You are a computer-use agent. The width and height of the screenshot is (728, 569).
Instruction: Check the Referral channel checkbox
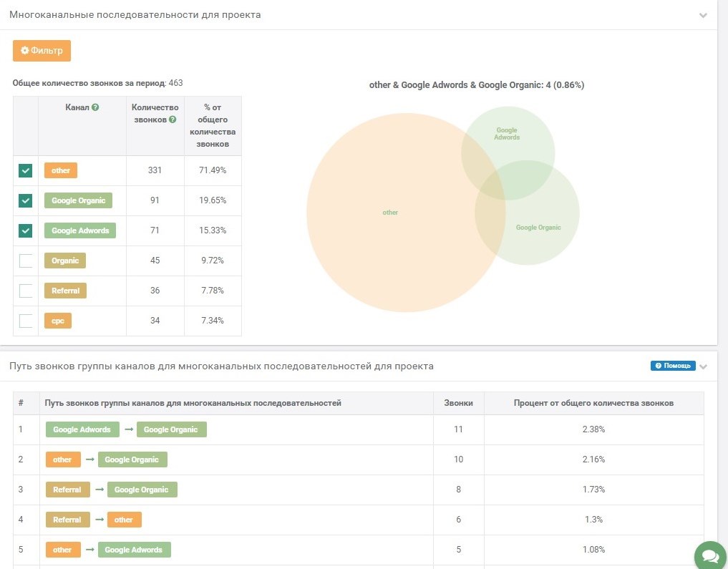pos(26,291)
